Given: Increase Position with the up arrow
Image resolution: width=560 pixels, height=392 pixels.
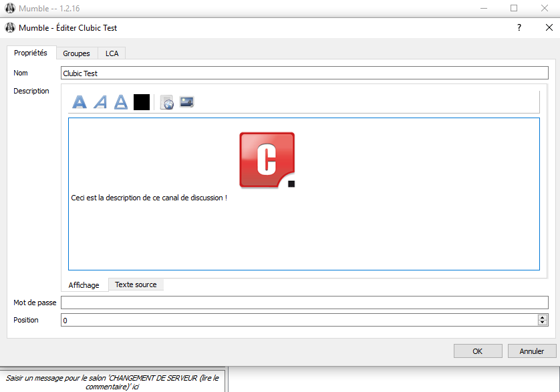Looking at the screenshot, I should (x=543, y=317).
